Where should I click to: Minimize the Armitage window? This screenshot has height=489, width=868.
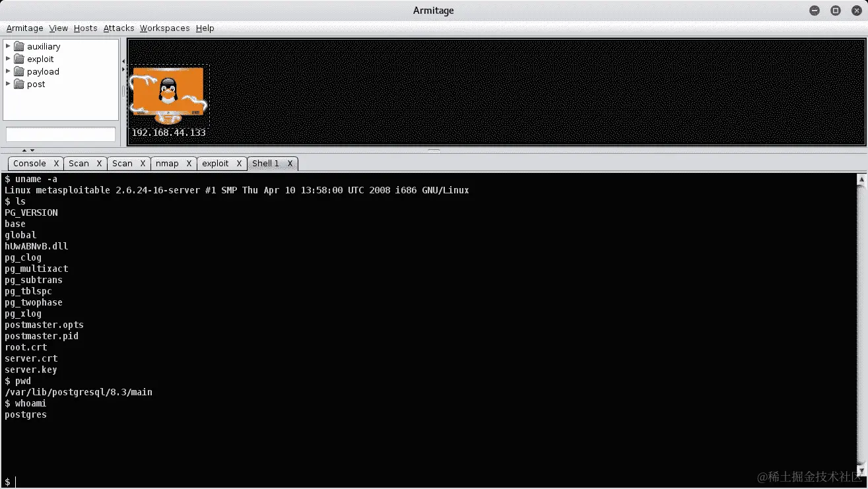coord(815,11)
